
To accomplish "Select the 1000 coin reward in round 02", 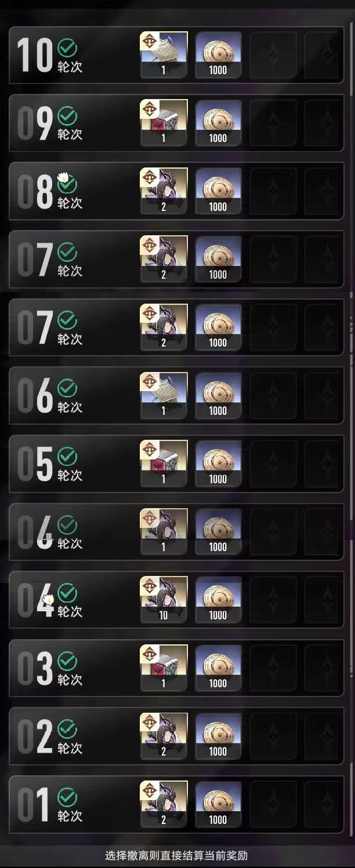I will click(x=218, y=736).
